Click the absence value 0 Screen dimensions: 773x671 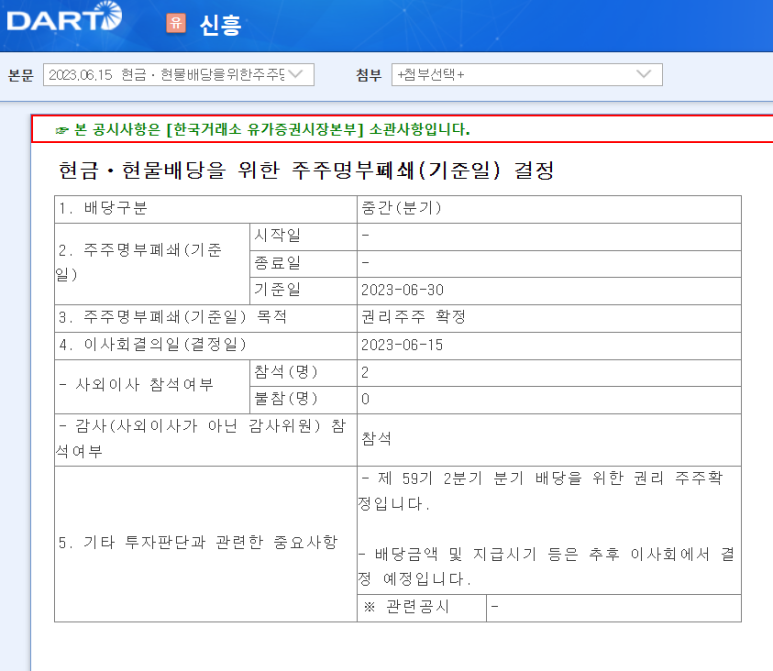pos(365,399)
